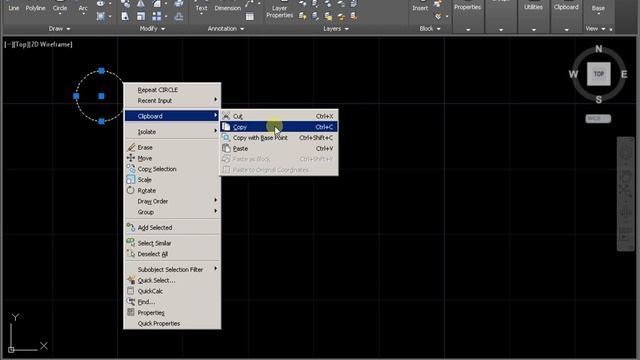Click the circle's center grip
The image size is (640, 360).
tap(101, 96)
